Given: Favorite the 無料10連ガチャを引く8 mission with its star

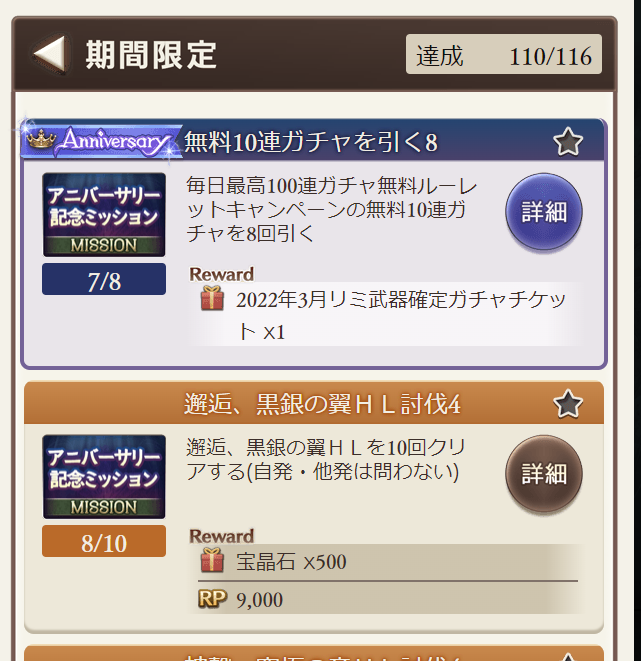Looking at the screenshot, I should [568, 142].
